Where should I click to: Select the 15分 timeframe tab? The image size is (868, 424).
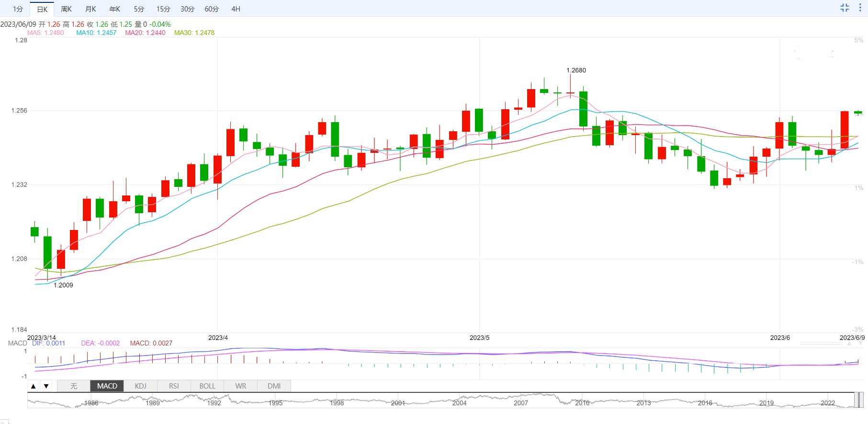coord(163,9)
